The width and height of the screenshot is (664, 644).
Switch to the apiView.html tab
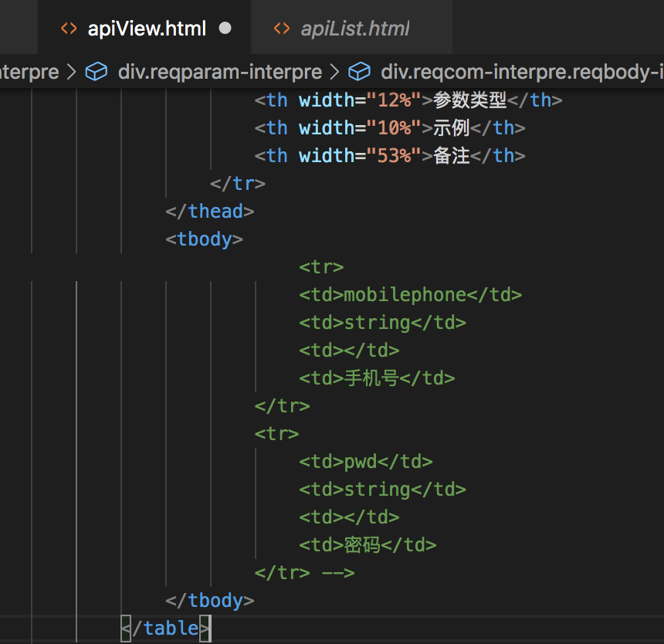(x=144, y=28)
